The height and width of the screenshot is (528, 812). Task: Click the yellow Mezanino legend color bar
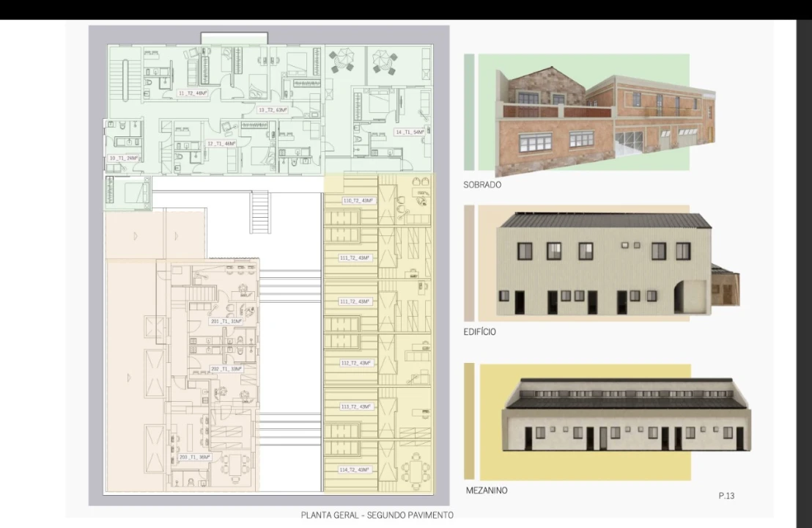[x=469, y=422]
